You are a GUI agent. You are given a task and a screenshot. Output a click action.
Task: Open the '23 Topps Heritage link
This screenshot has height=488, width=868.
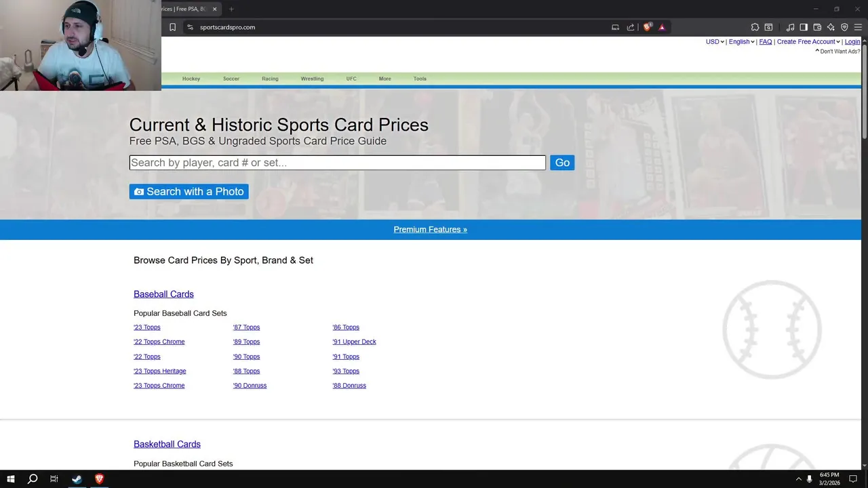coord(160,371)
